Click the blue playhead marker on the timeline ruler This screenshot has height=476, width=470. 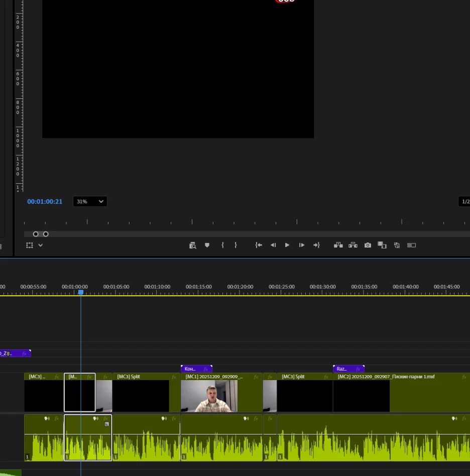click(x=81, y=292)
